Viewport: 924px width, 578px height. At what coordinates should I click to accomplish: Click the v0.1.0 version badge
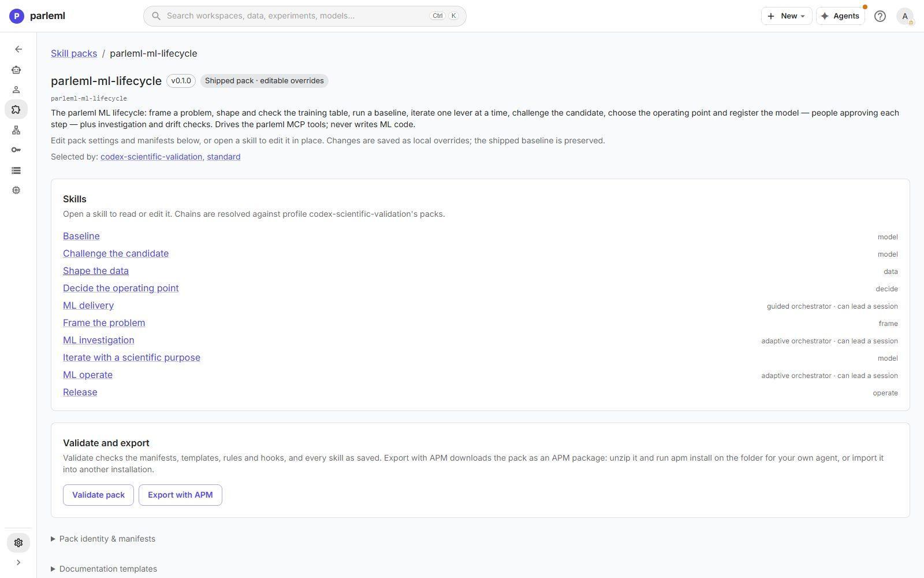coord(181,81)
